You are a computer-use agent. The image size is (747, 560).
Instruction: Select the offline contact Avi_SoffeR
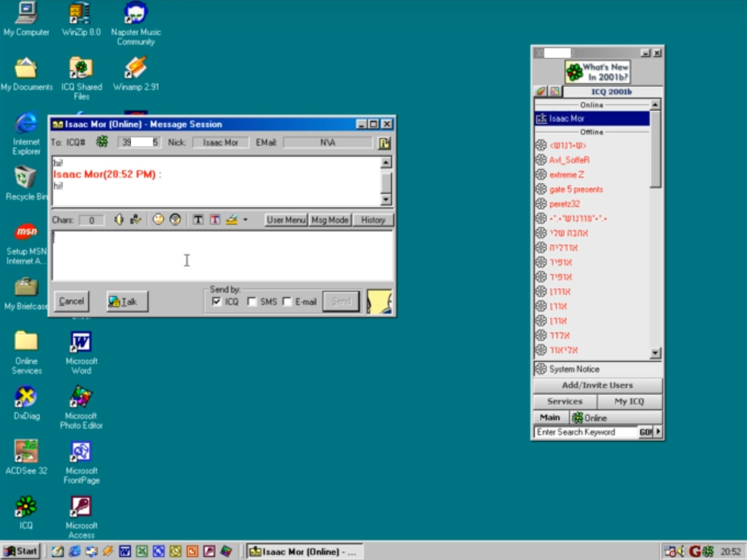click(x=592, y=160)
